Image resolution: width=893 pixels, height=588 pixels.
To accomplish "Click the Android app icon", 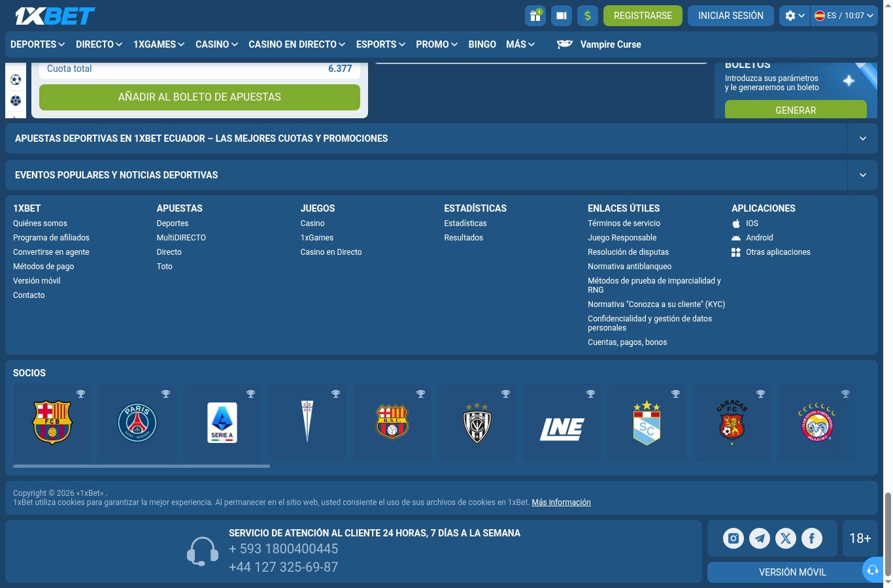I will (736, 238).
